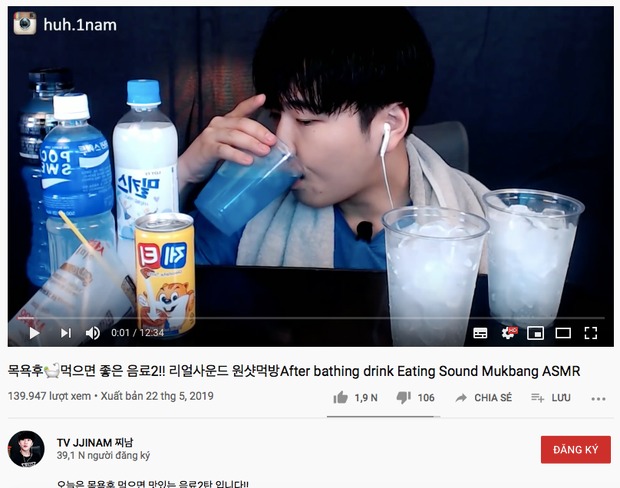Mute the video volume
The width and height of the screenshot is (620, 488).
click(93, 333)
